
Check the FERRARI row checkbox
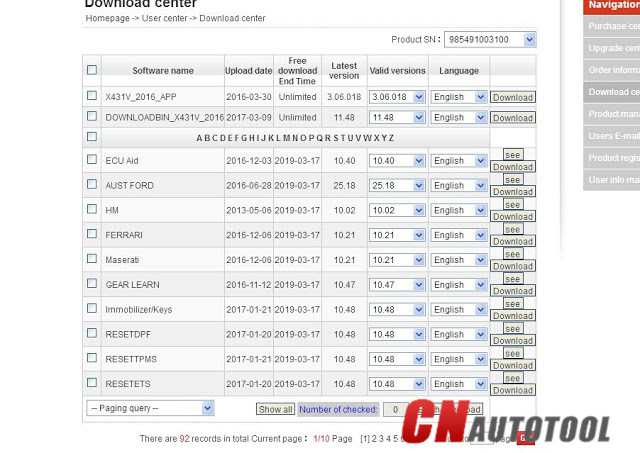92,234
